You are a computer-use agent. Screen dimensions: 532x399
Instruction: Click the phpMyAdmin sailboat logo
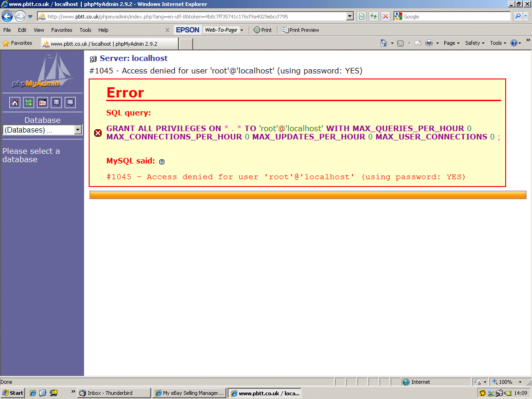click(42, 70)
